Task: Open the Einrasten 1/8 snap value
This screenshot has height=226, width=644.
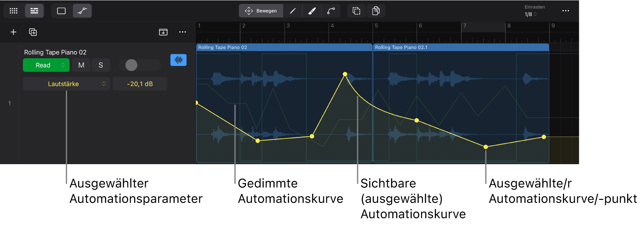Action: pyautogui.click(x=531, y=14)
